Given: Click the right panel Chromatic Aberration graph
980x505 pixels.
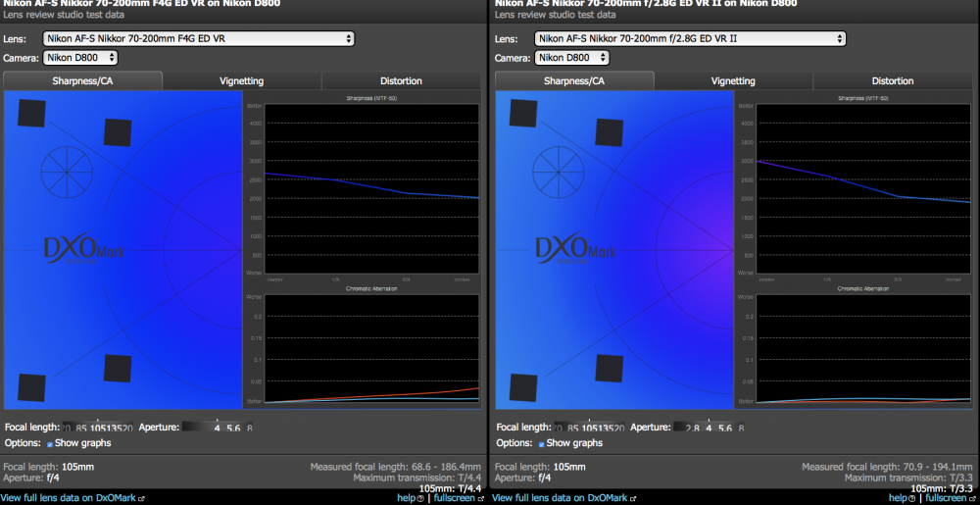Looking at the screenshot, I should [863, 349].
